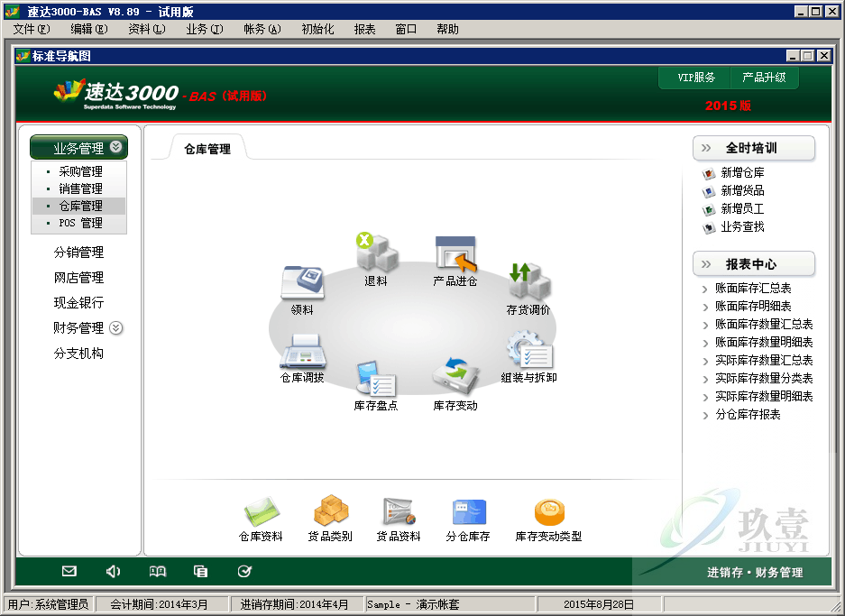Open the 领料 material requisition icon
Viewport: 845px width, 616px height.
(302, 282)
